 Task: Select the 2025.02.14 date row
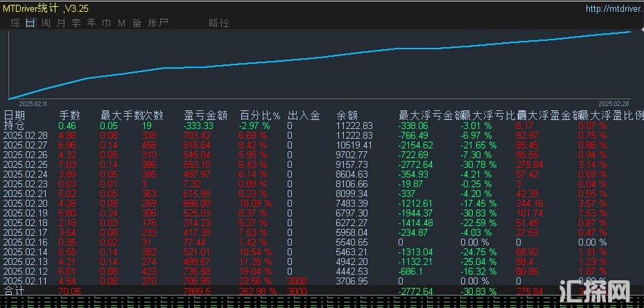[26, 252]
